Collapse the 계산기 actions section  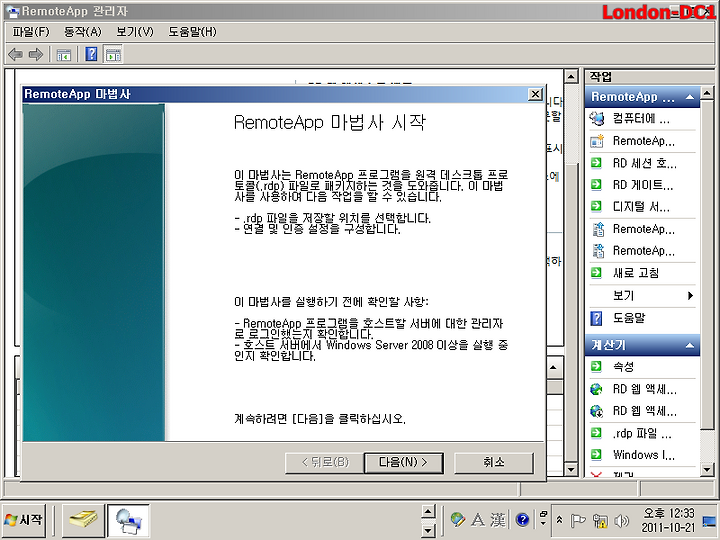(689, 345)
